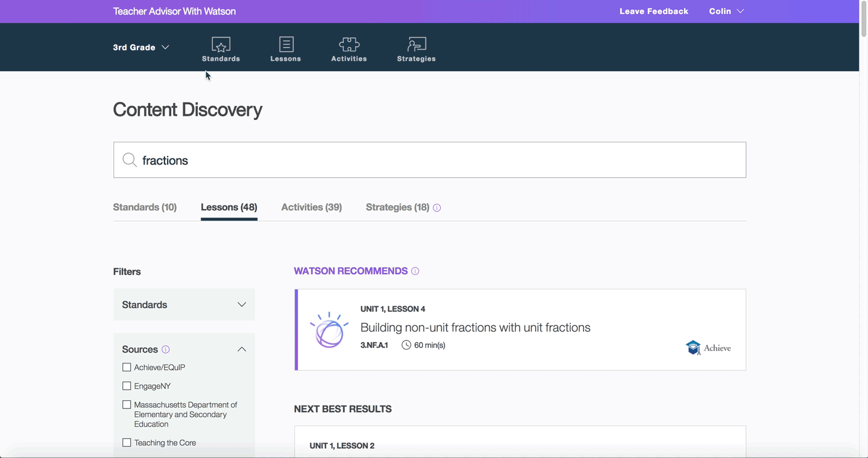The width and height of the screenshot is (868, 458).
Task: Open the 3rd Grade dropdown
Action: click(x=141, y=47)
